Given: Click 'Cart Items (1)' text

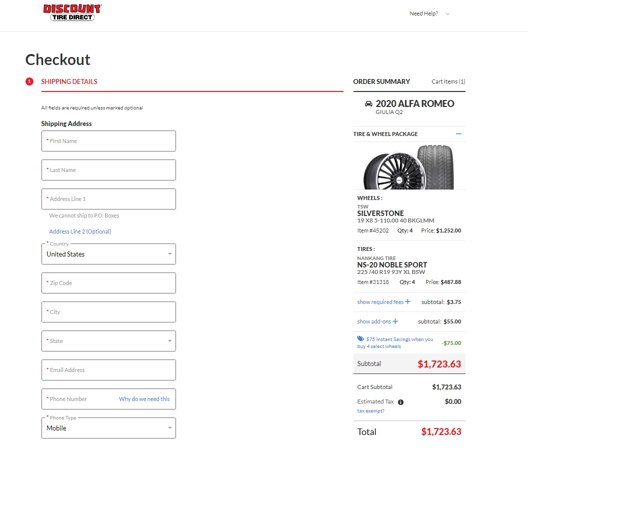Looking at the screenshot, I should 448,82.
